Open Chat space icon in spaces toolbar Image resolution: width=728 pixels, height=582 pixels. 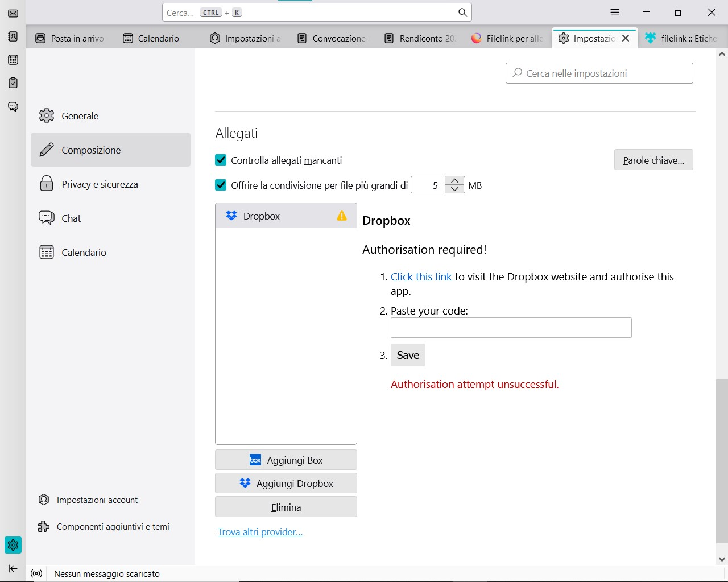(13, 106)
